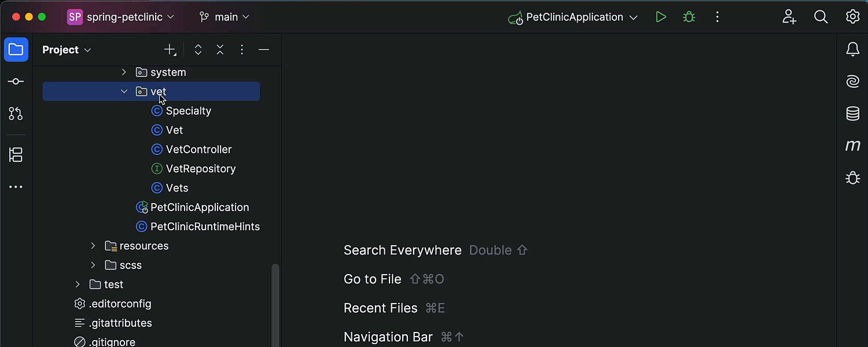Open the Pull Requests panel

click(16, 113)
